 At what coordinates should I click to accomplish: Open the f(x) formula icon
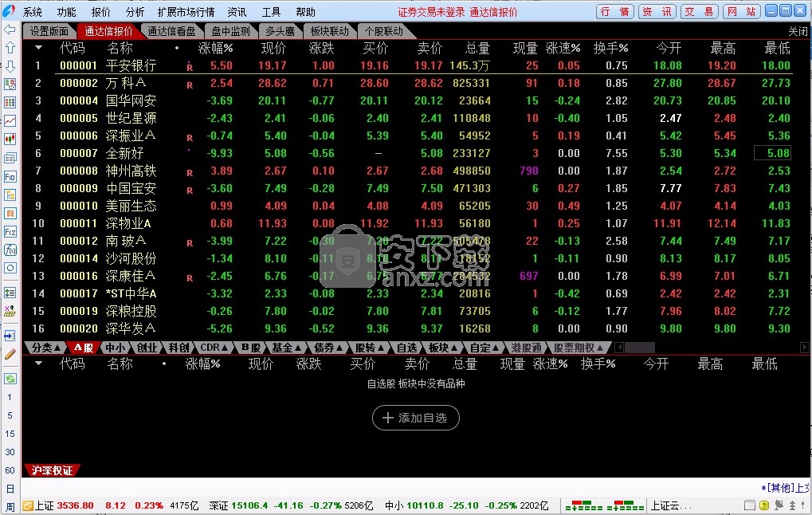[x=10, y=250]
